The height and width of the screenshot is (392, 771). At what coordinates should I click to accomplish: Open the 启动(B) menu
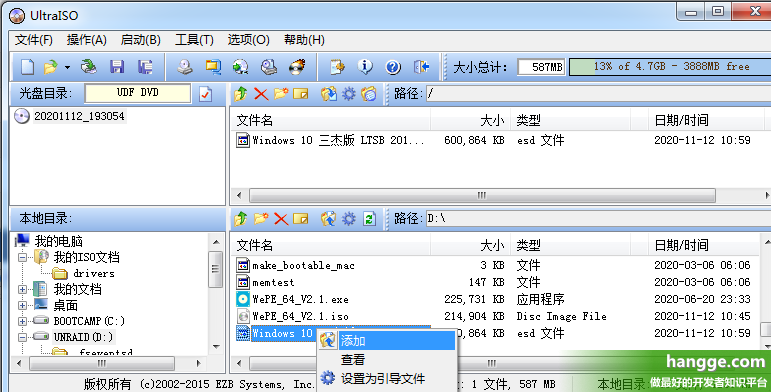click(x=141, y=40)
